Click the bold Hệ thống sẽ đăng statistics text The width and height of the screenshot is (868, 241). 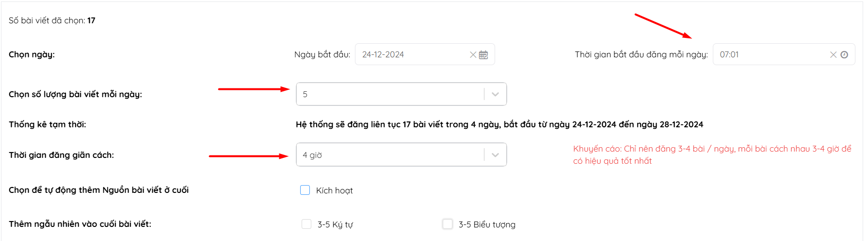point(499,124)
